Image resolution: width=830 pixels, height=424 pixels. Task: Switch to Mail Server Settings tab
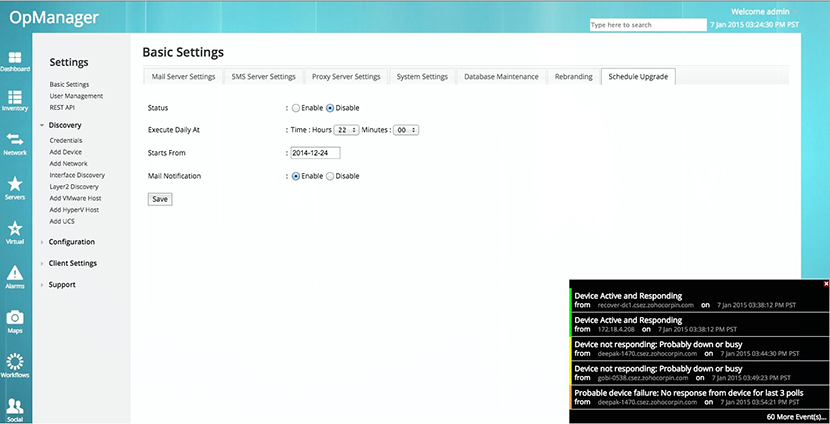(x=183, y=77)
